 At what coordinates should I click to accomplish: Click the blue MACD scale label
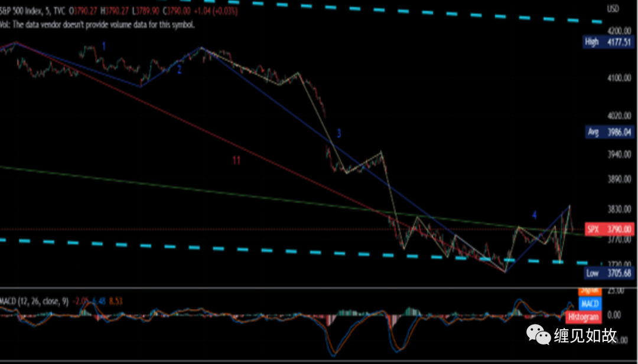[590, 303]
